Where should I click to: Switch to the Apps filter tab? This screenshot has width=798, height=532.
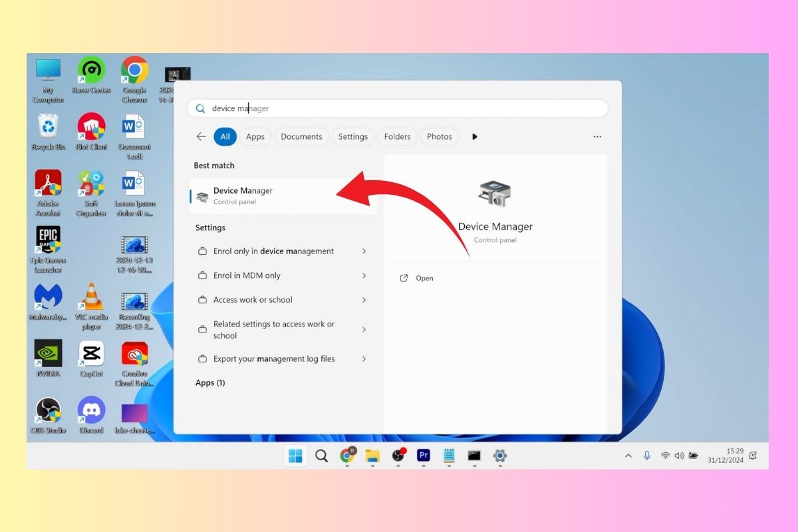[x=255, y=136]
